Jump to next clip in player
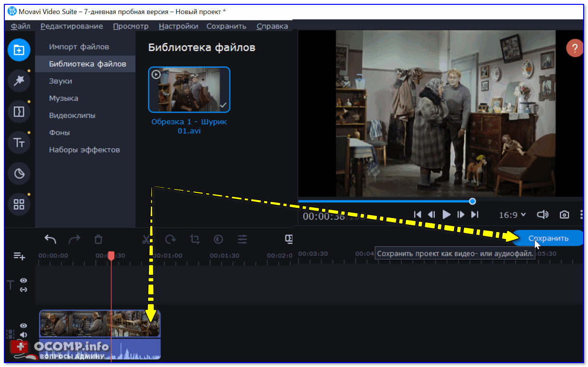 tap(475, 215)
